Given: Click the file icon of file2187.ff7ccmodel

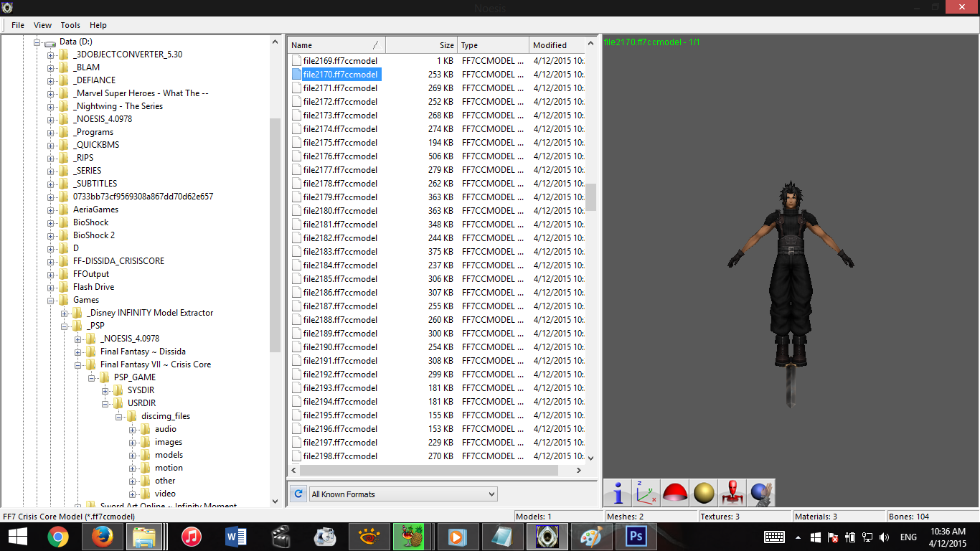Looking at the screenshot, I should 296,306.
